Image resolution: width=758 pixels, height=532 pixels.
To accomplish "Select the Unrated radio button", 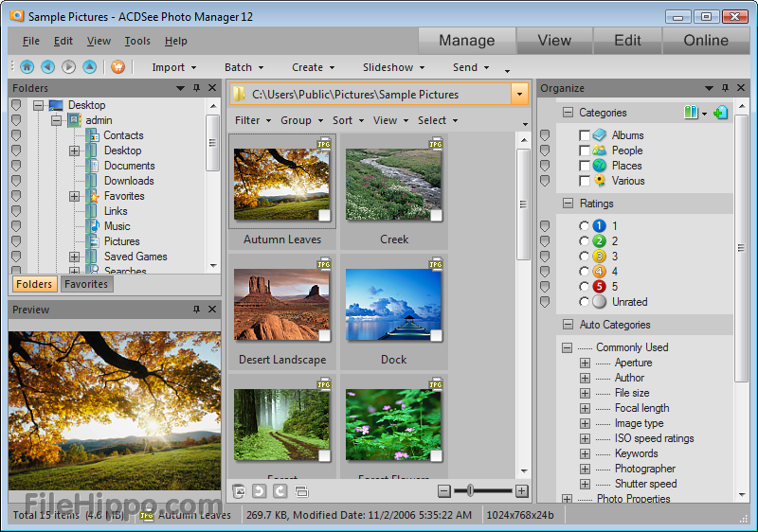I will [584, 302].
